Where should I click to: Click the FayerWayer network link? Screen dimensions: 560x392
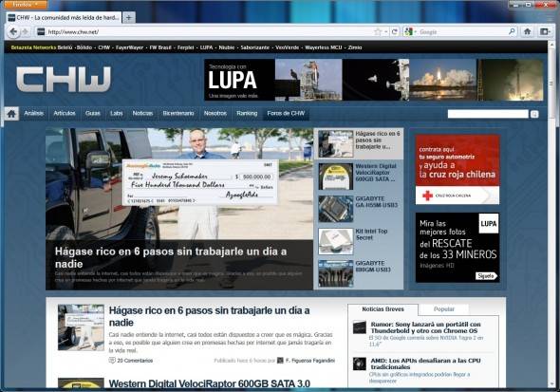[129, 47]
